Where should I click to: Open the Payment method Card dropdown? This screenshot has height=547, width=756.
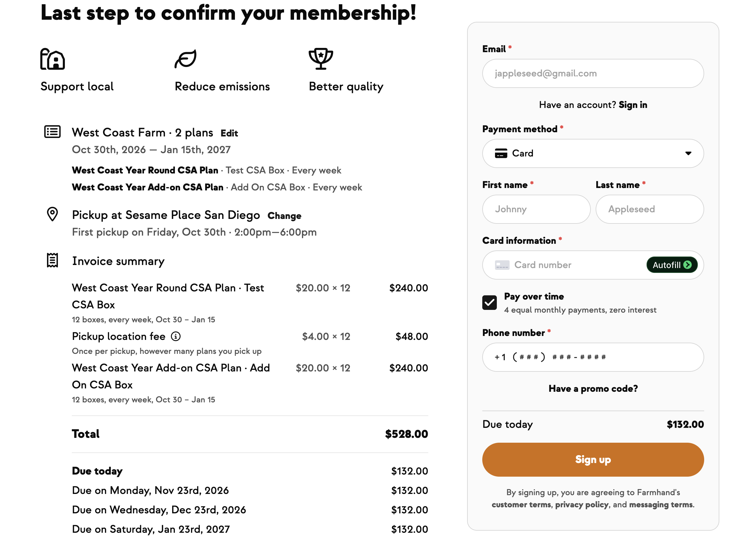click(x=593, y=153)
